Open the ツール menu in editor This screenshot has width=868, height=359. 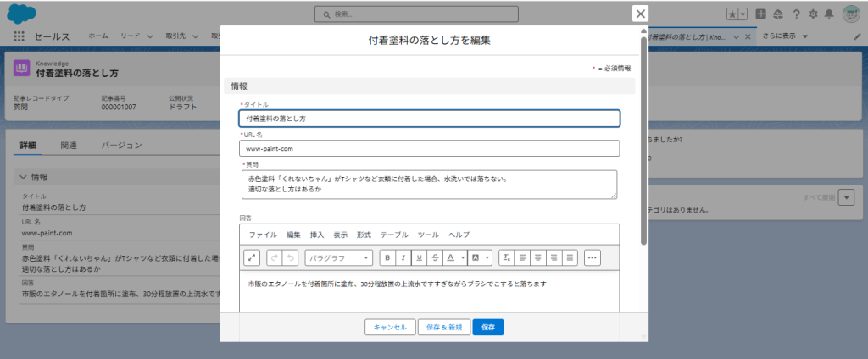(428, 235)
